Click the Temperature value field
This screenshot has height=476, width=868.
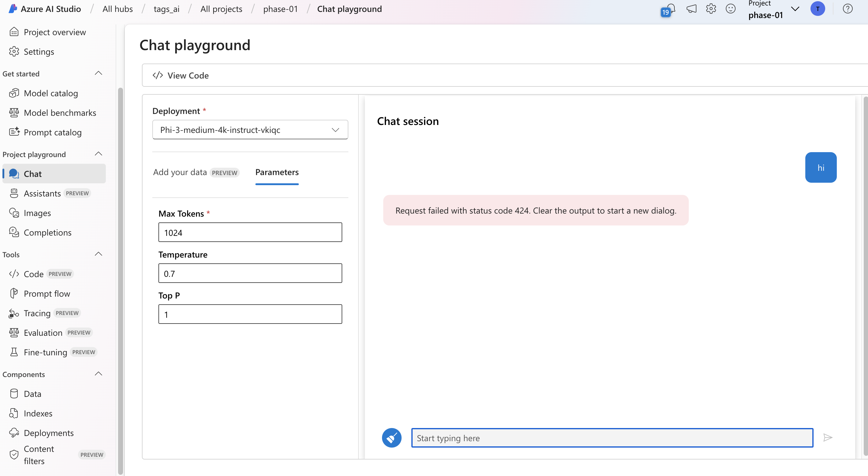coord(250,273)
